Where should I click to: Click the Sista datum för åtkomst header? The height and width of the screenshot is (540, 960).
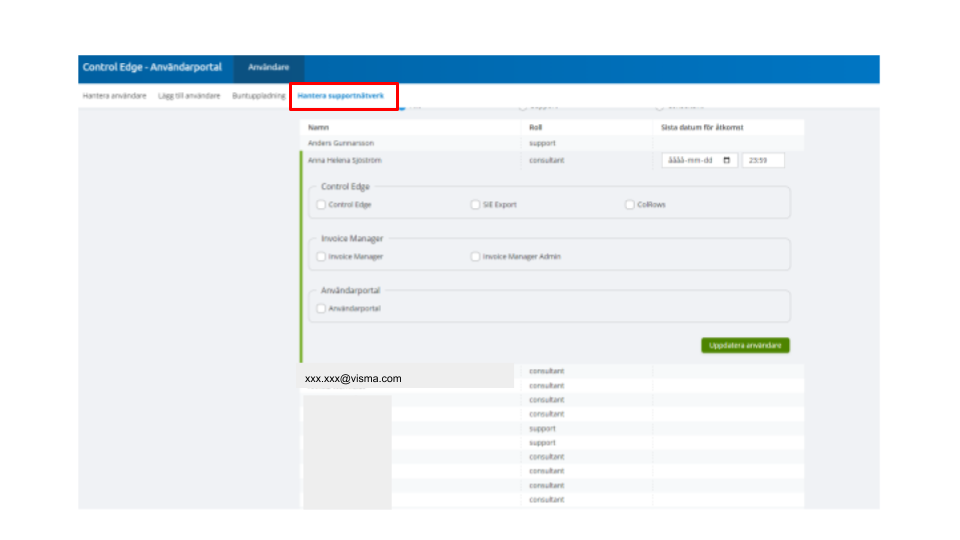pos(702,127)
